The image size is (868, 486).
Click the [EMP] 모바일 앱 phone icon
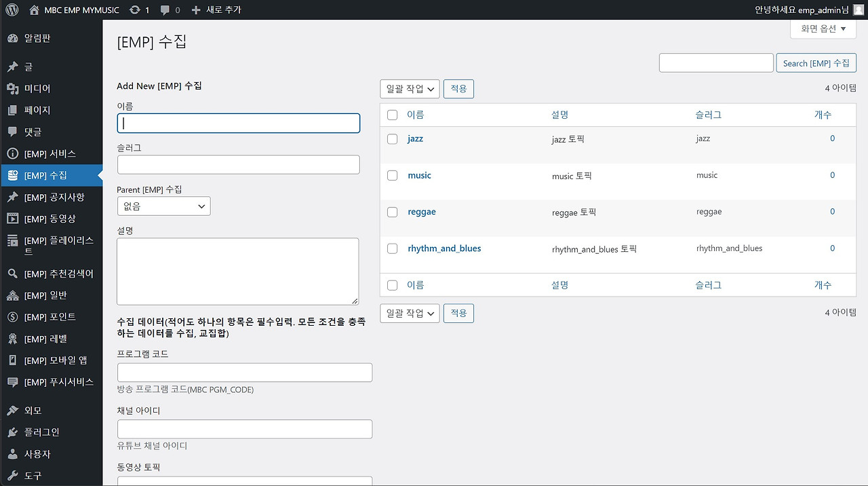[12, 360]
